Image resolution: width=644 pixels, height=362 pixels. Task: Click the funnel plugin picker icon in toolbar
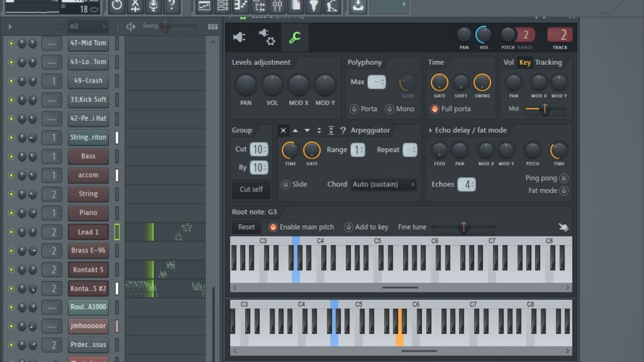point(314,6)
